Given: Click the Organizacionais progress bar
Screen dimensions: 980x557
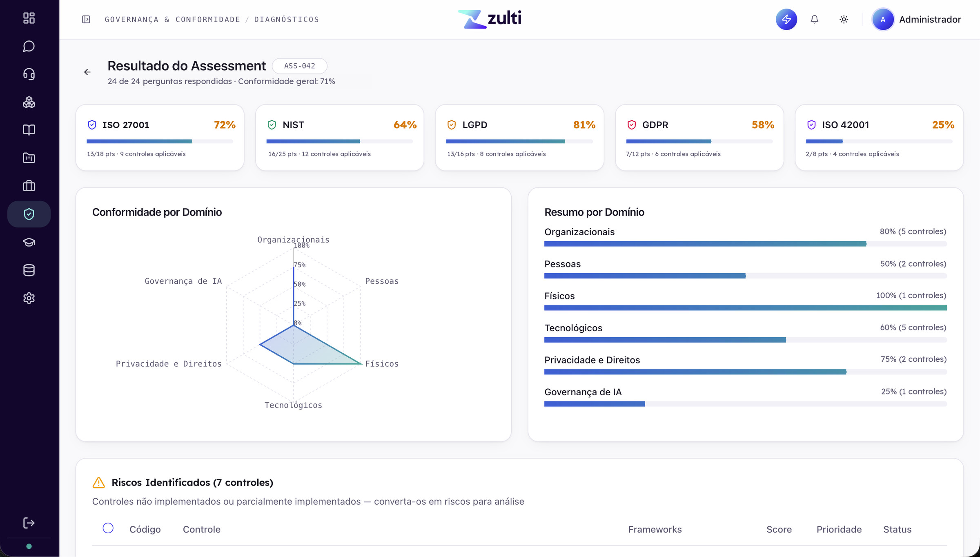Looking at the screenshot, I should pos(746,244).
